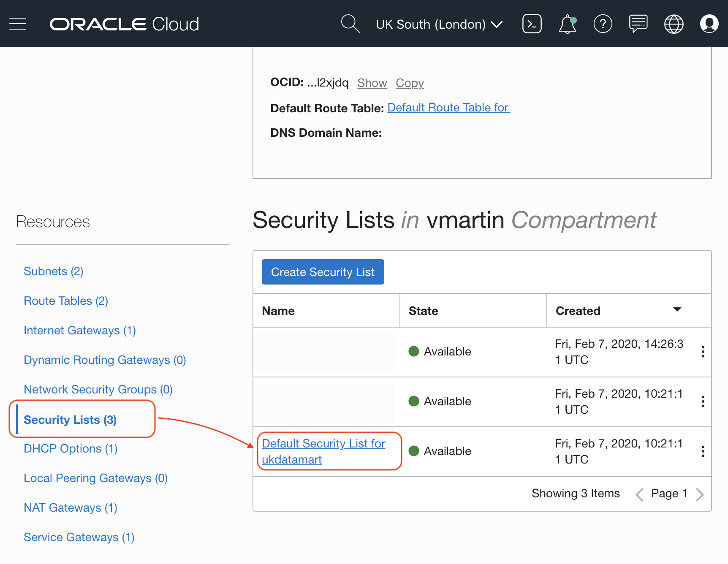728x564 pixels.
Task: Open the search magnifier icon
Action: [x=350, y=24]
